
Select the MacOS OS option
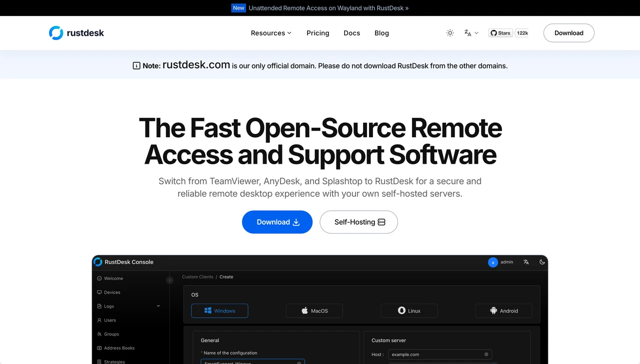(x=314, y=311)
